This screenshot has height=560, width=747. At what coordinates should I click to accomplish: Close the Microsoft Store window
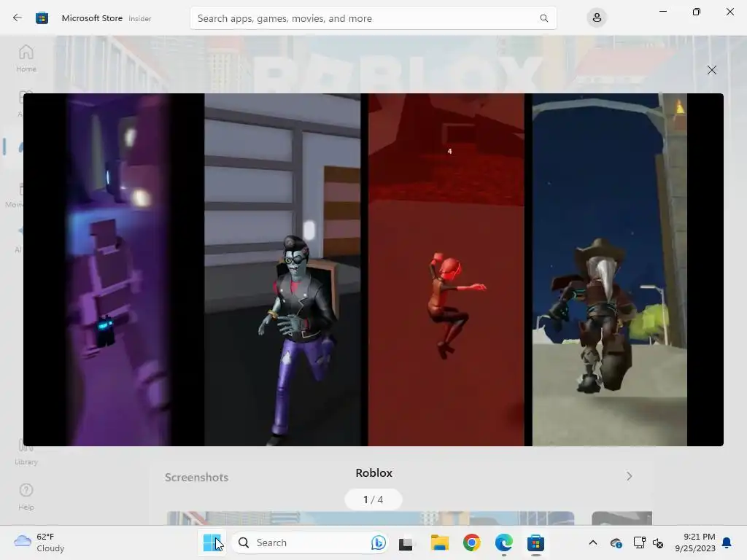click(729, 12)
